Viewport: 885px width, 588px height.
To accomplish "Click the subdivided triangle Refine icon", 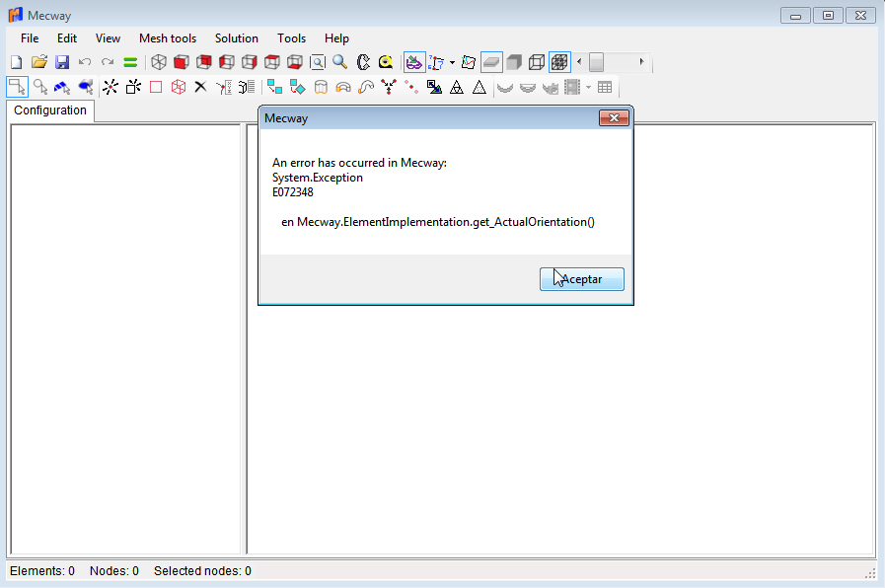I will point(457,87).
